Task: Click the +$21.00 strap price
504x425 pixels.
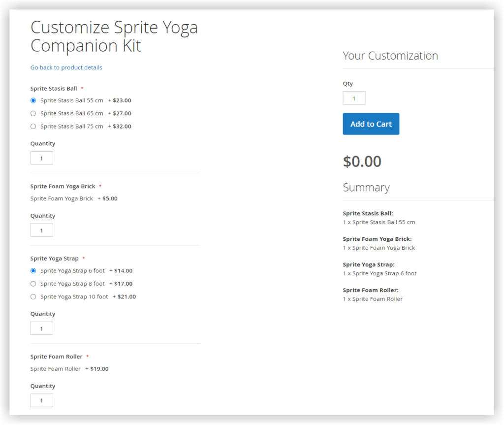Action: pyautogui.click(x=124, y=296)
